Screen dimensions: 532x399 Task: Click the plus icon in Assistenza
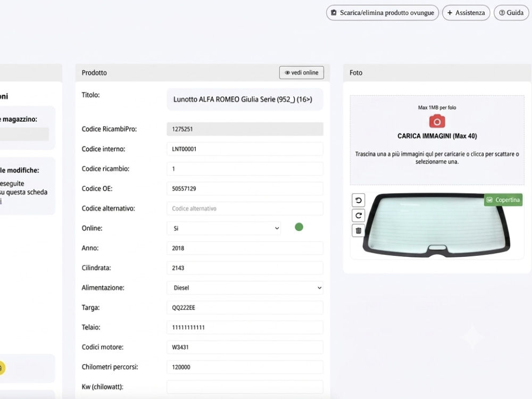coord(450,13)
